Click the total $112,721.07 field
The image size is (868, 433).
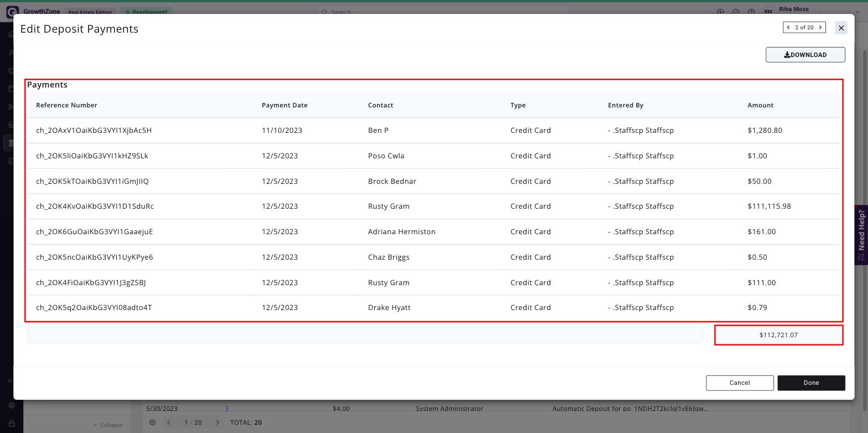click(779, 335)
